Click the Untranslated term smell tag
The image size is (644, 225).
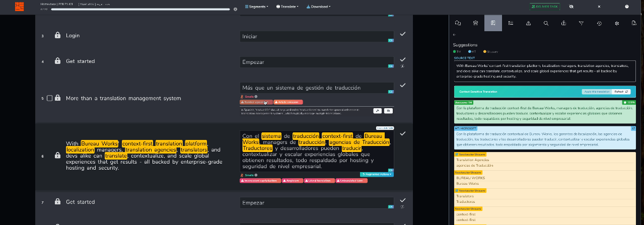point(351,180)
